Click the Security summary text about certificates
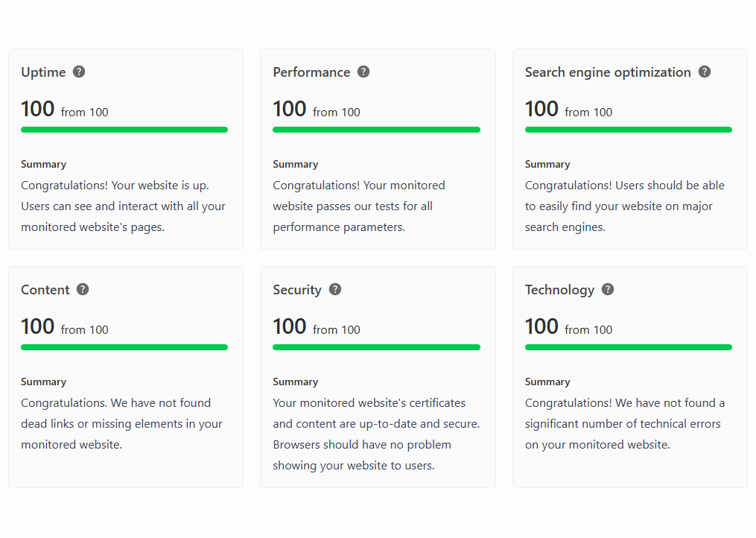 (376, 434)
